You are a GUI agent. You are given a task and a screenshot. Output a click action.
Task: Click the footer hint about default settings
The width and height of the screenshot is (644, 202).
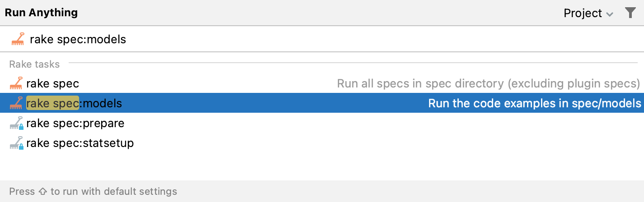(93, 191)
